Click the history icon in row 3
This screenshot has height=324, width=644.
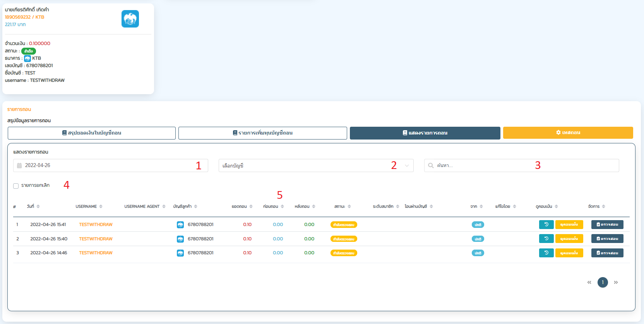[x=546, y=253]
